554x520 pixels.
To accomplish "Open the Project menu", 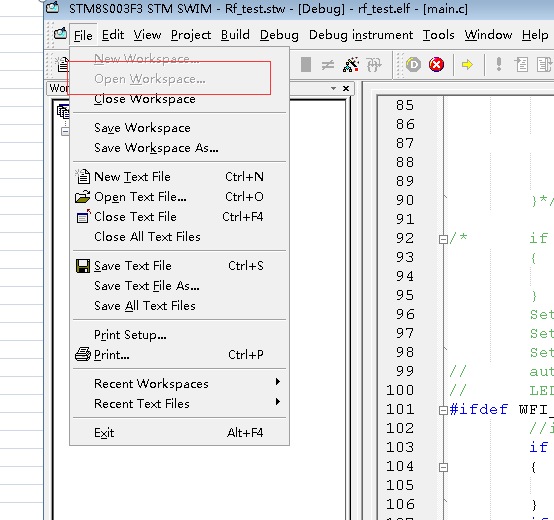I will [191, 35].
